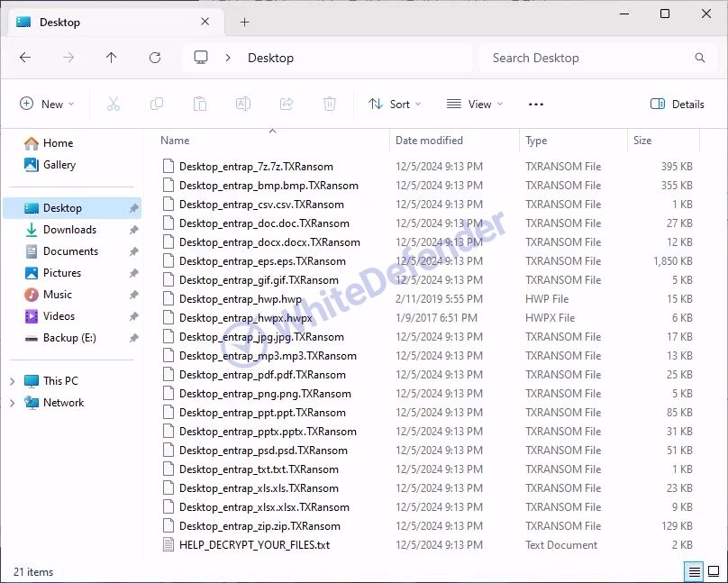
Task: Open the See more three-dots menu
Action: pos(536,105)
